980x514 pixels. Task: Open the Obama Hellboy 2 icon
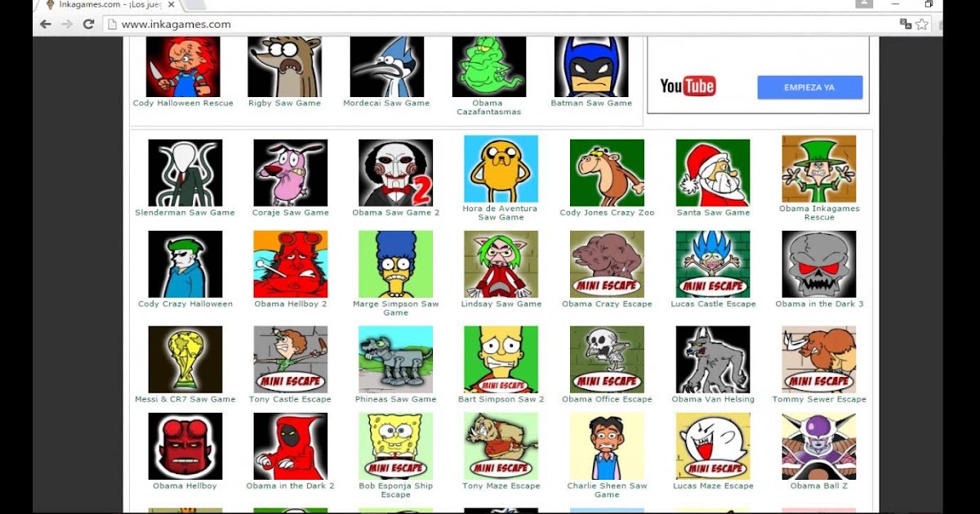(290, 264)
